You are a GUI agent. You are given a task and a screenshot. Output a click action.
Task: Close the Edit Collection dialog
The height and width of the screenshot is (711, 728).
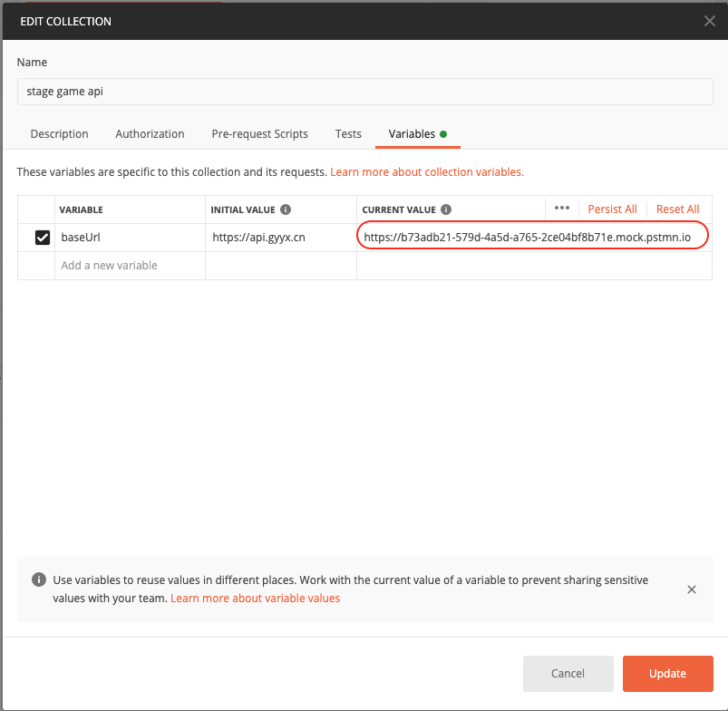(709, 21)
